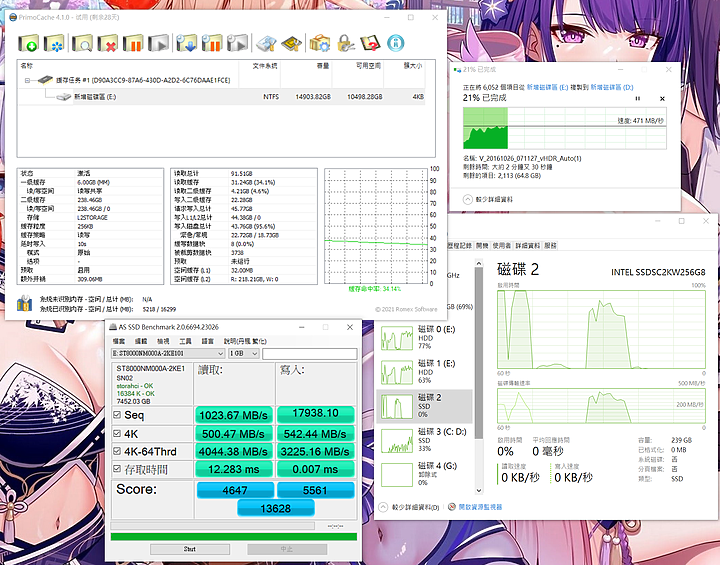Toggle the 存取時間 access time checkbox
The height and width of the screenshot is (565, 720).
pos(117,469)
